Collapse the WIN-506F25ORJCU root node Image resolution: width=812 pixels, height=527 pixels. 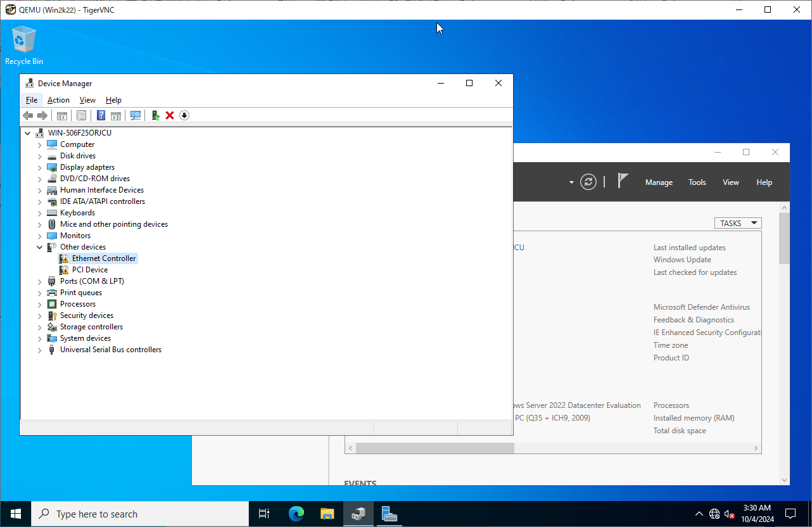(28, 133)
